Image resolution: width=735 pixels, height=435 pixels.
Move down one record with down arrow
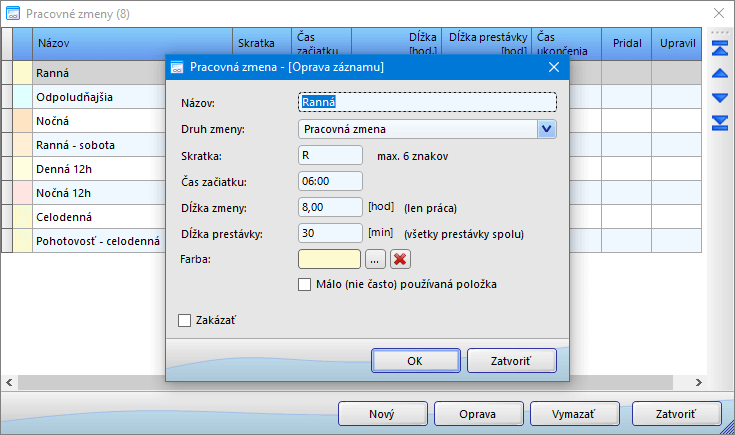718,98
